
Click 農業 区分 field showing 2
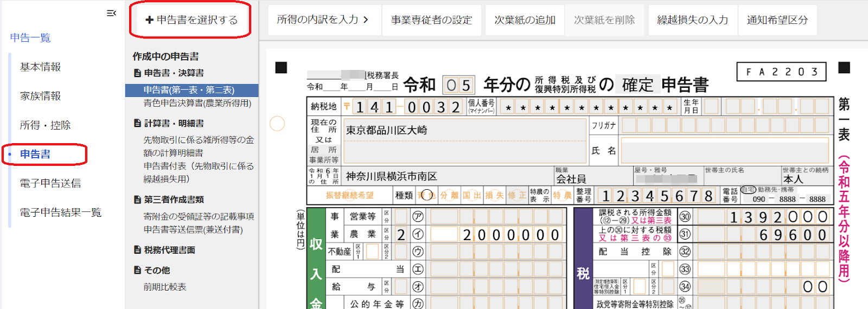coord(401,234)
